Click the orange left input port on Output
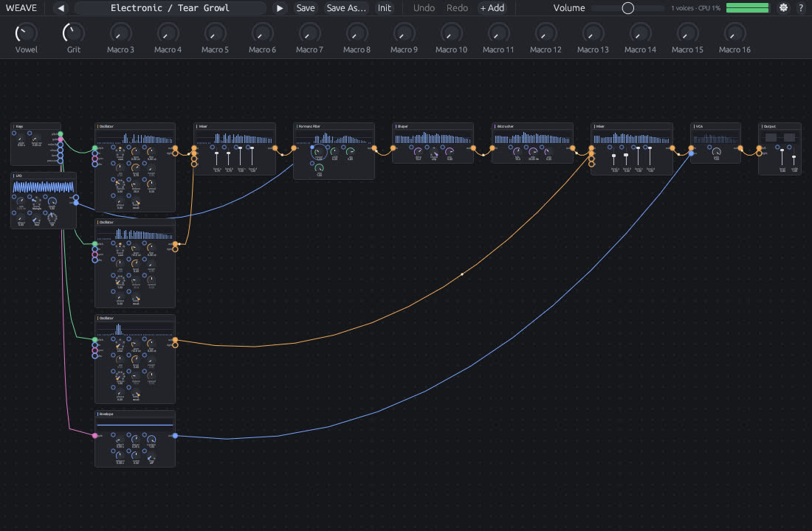The image size is (812, 531). point(759,148)
